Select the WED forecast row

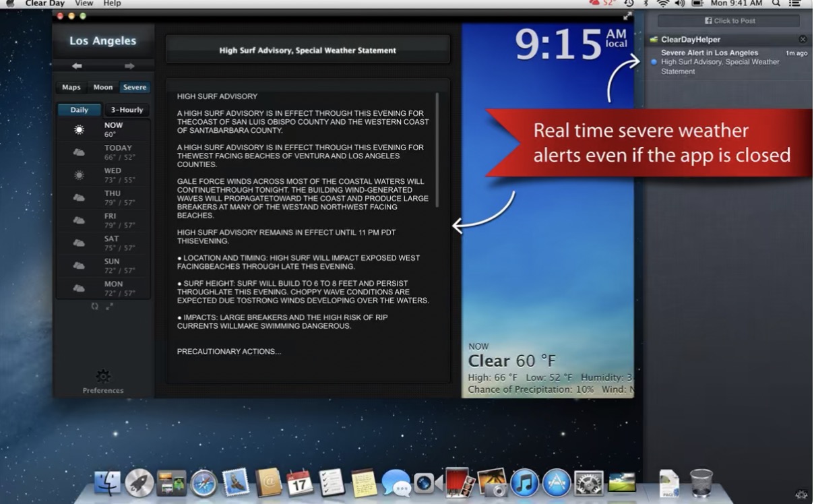coord(103,175)
